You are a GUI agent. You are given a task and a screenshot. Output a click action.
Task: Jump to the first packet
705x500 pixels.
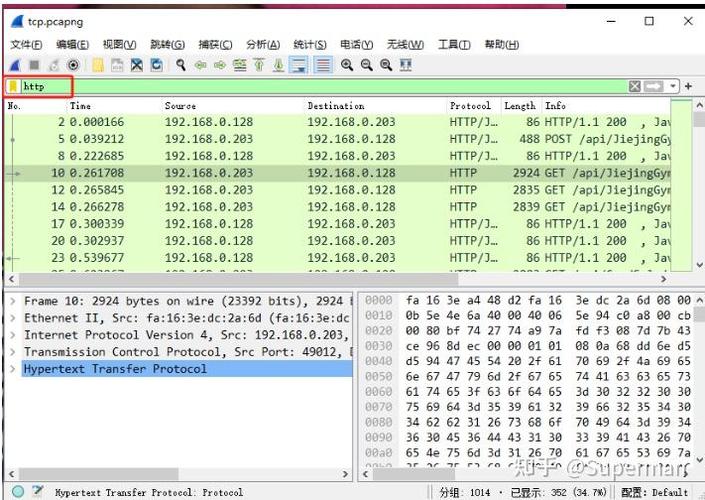[x=259, y=65]
